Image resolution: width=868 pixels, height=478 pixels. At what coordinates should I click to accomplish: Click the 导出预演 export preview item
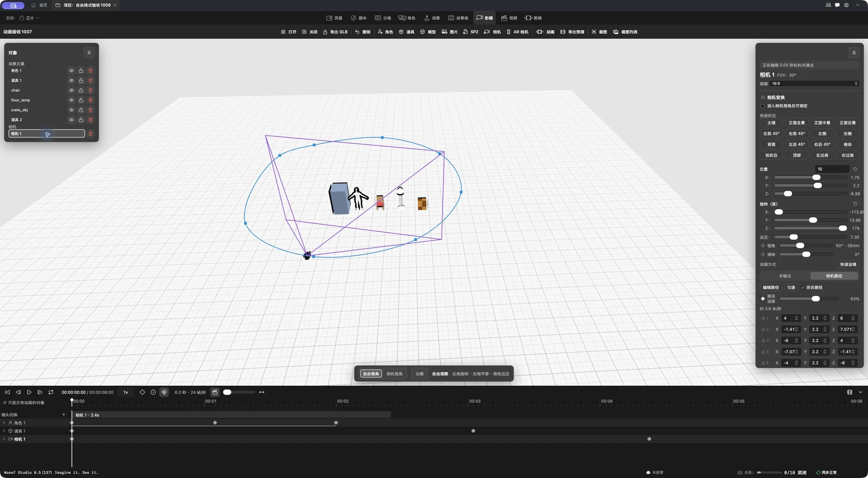coord(572,32)
